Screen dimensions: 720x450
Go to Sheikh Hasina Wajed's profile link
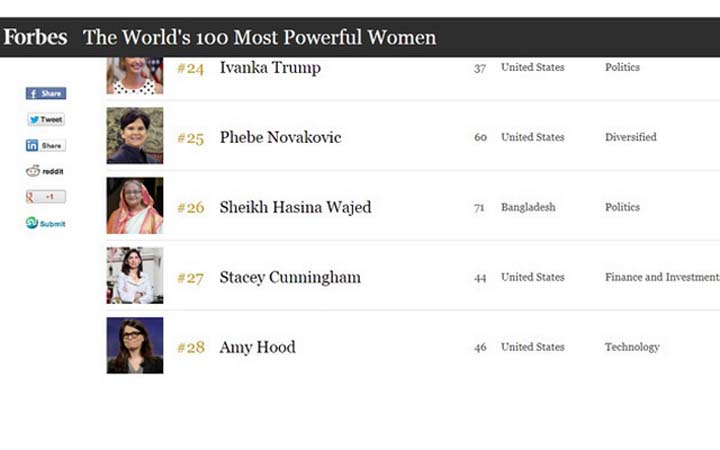295,207
